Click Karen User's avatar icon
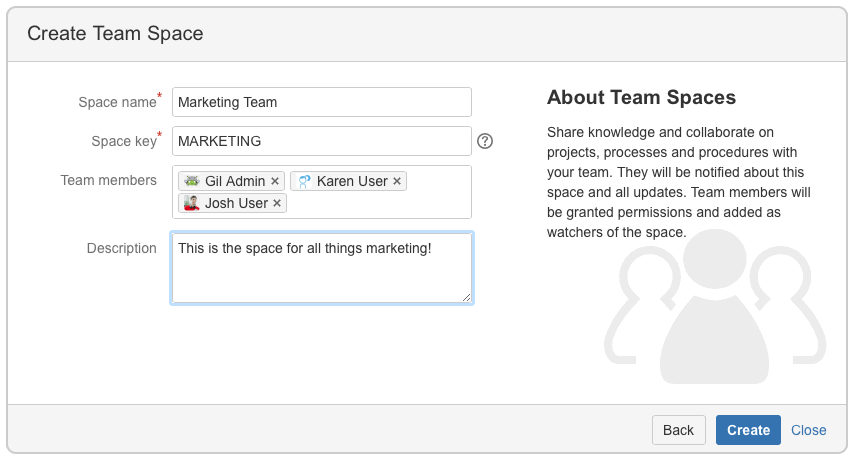The width and height of the screenshot is (852, 460). [304, 182]
